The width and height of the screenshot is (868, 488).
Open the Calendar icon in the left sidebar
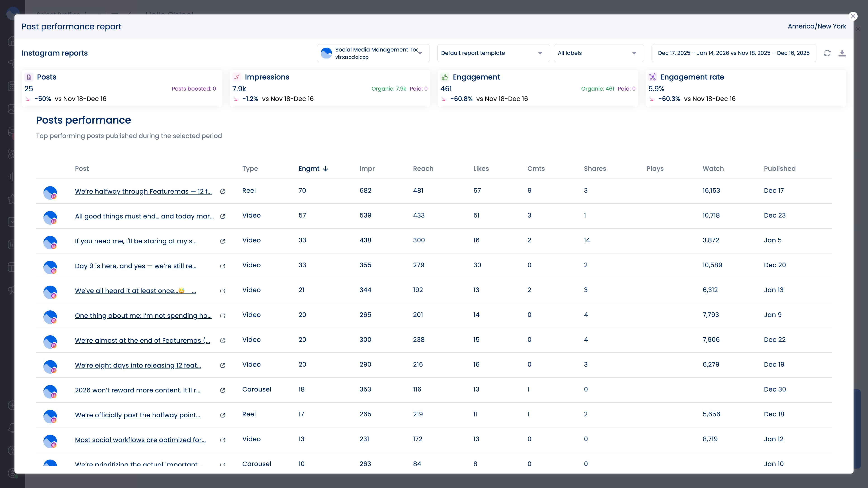11,86
